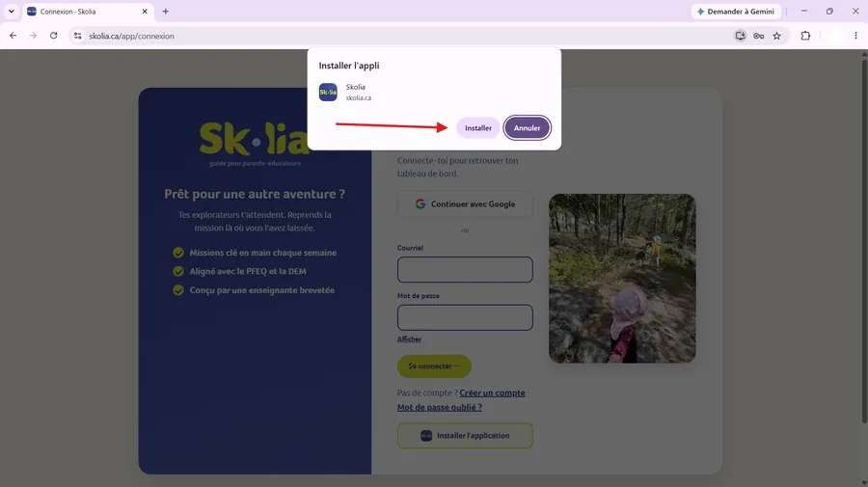
Task: Click the checkmark beside Aligné avec le PFEQ
Action: (178, 272)
